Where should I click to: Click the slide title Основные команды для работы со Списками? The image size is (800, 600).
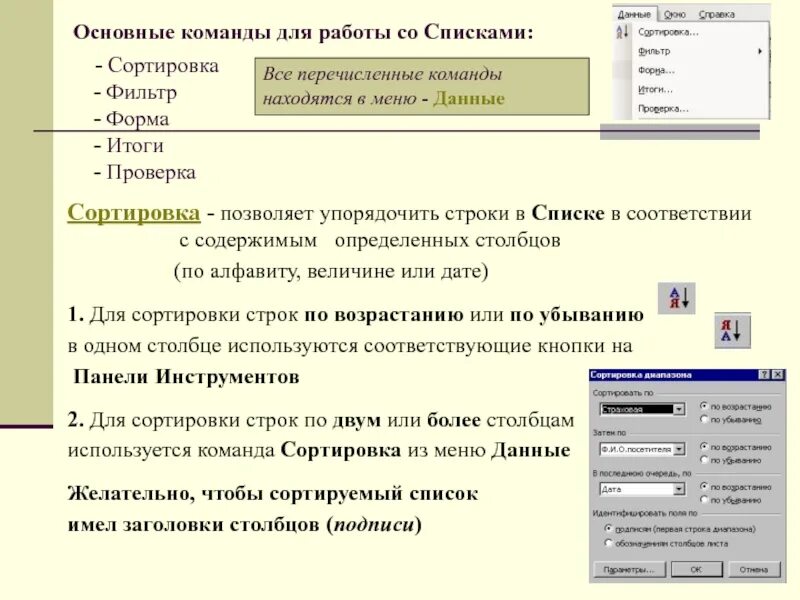click(303, 32)
